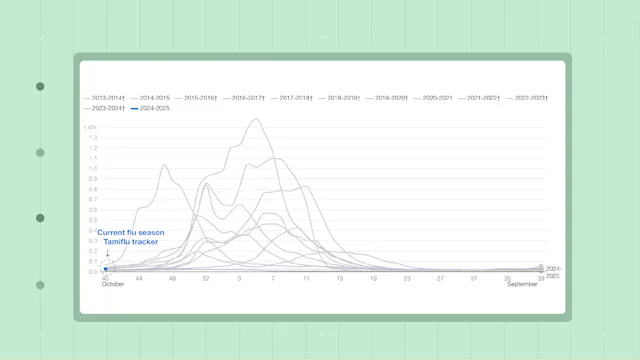Toggle the blue 2024-2025 legend entry

[x=150, y=108]
